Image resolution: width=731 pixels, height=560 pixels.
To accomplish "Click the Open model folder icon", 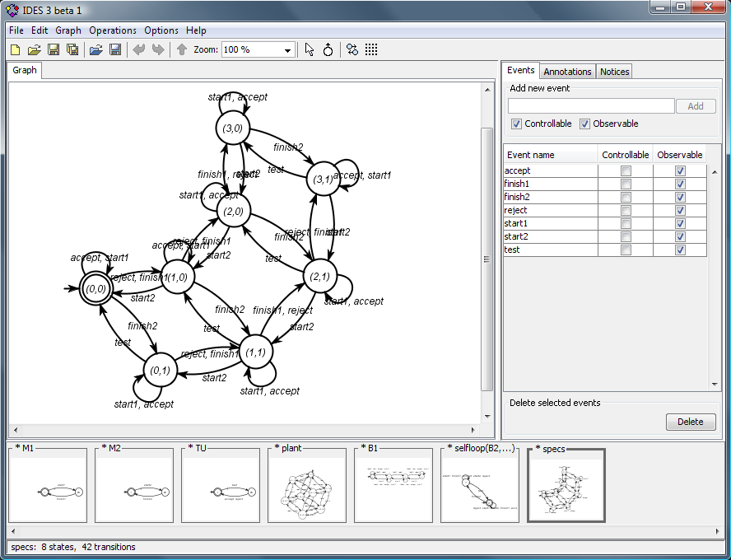I will pyautogui.click(x=34, y=49).
